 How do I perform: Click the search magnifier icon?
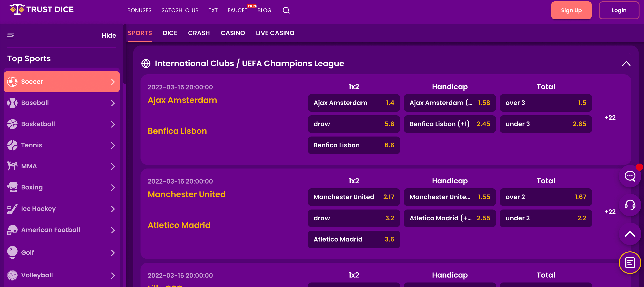pos(286,10)
